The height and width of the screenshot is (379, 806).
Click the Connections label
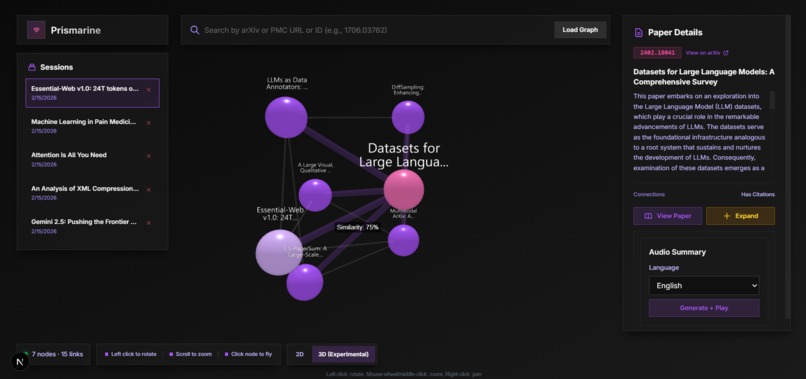(x=649, y=194)
